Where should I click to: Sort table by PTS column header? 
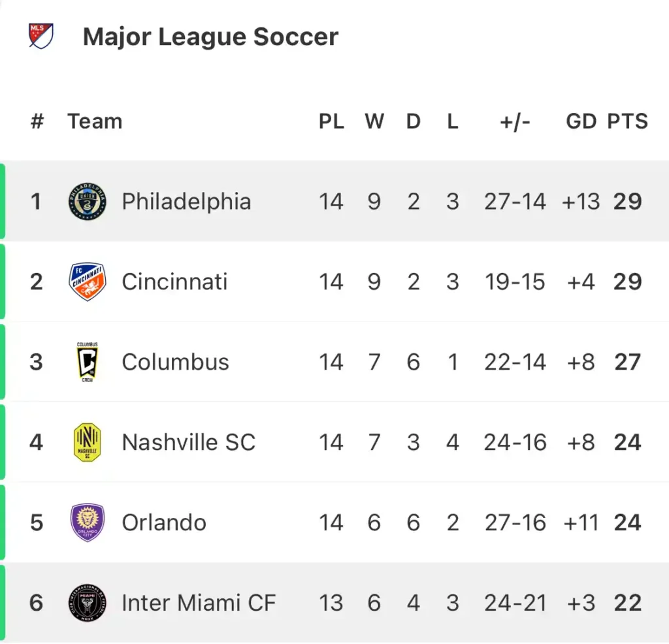click(x=628, y=121)
